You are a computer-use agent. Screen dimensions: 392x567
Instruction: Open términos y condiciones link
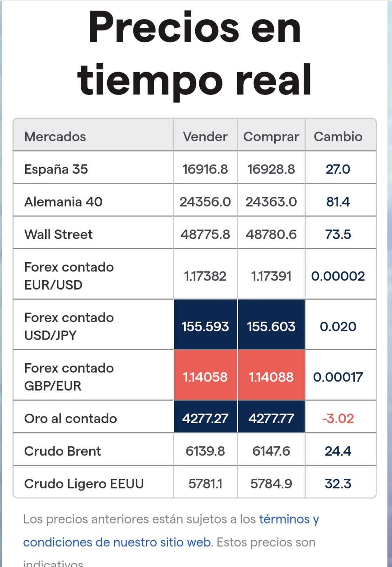pyautogui.click(x=171, y=531)
